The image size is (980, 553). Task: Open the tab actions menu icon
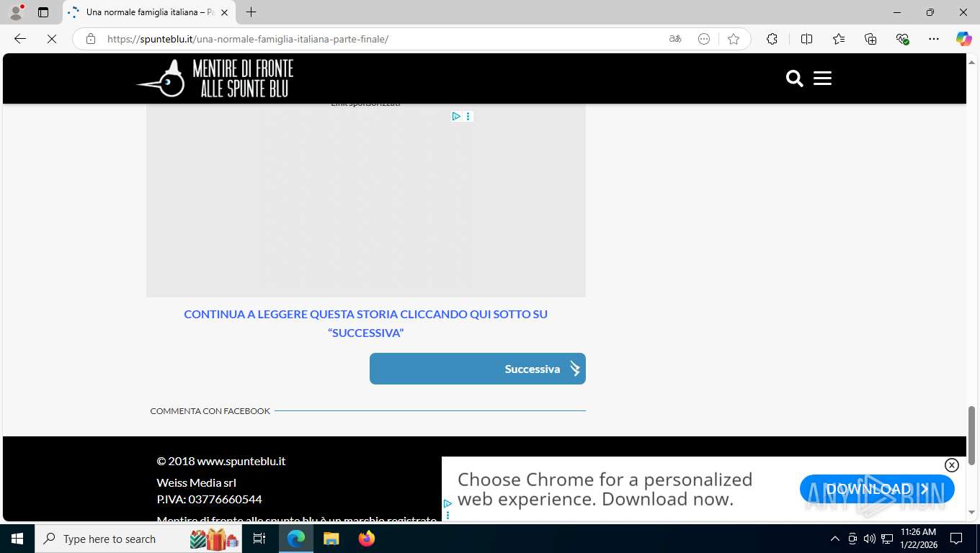[x=43, y=12]
